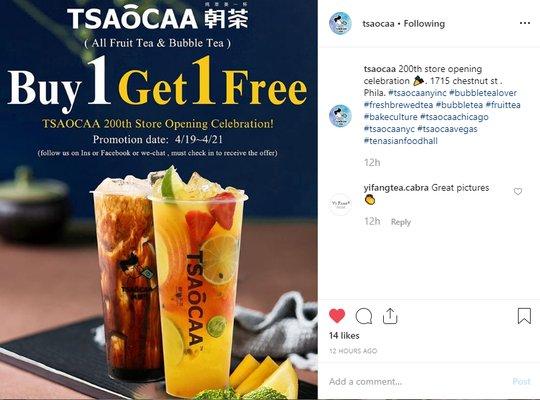This screenshot has height=400, width=540.
Task: Click tsaocaa avatar beside the caption
Action: 340,116
